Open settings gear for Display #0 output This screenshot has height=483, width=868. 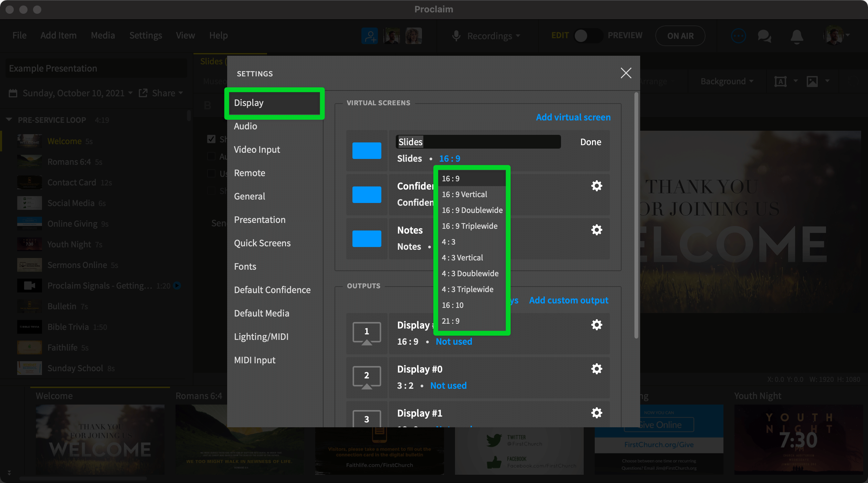tap(596, 369)
